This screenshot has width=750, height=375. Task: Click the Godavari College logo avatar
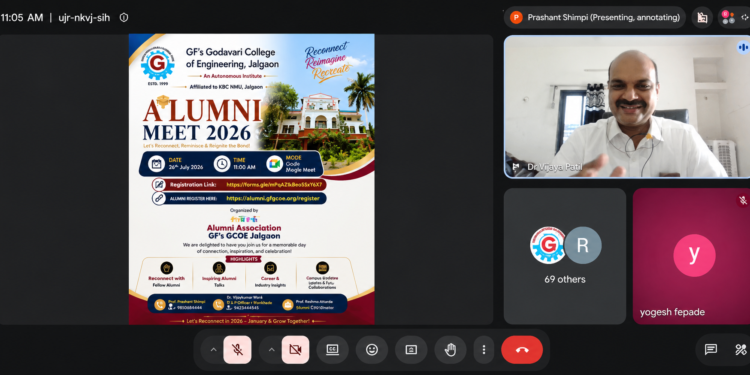[x=548, y=245]
